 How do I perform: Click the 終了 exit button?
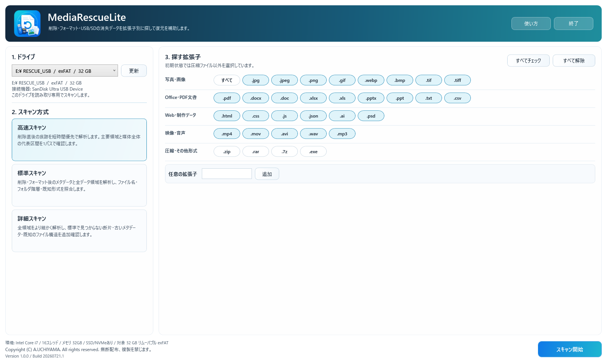(574, 24)
